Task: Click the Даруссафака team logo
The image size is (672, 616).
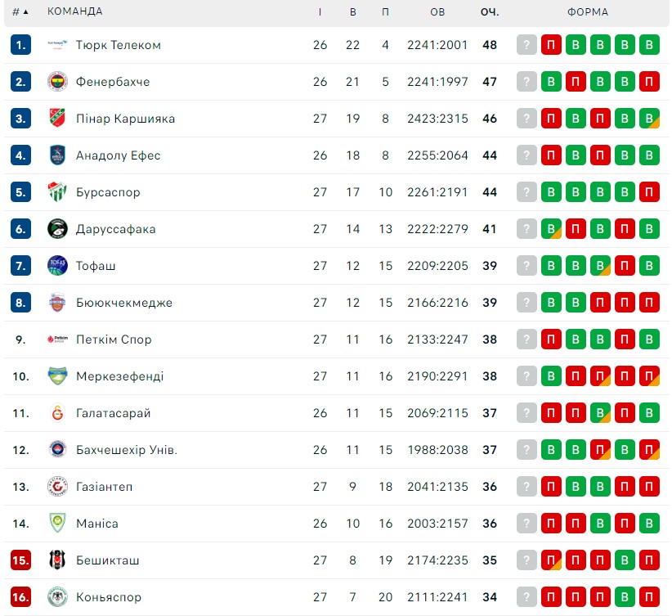Action: click(x=57, y=229)
